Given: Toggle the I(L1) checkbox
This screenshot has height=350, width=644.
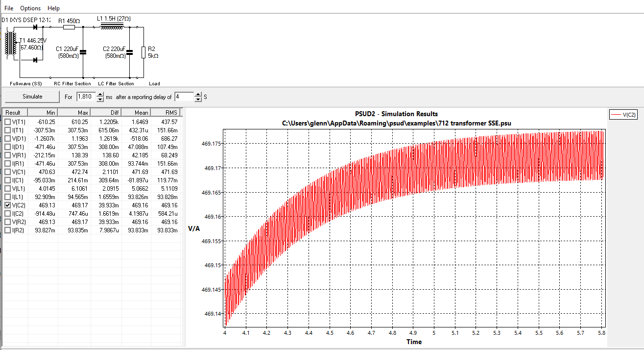Looking at the screenshot, I should [7, 197].
